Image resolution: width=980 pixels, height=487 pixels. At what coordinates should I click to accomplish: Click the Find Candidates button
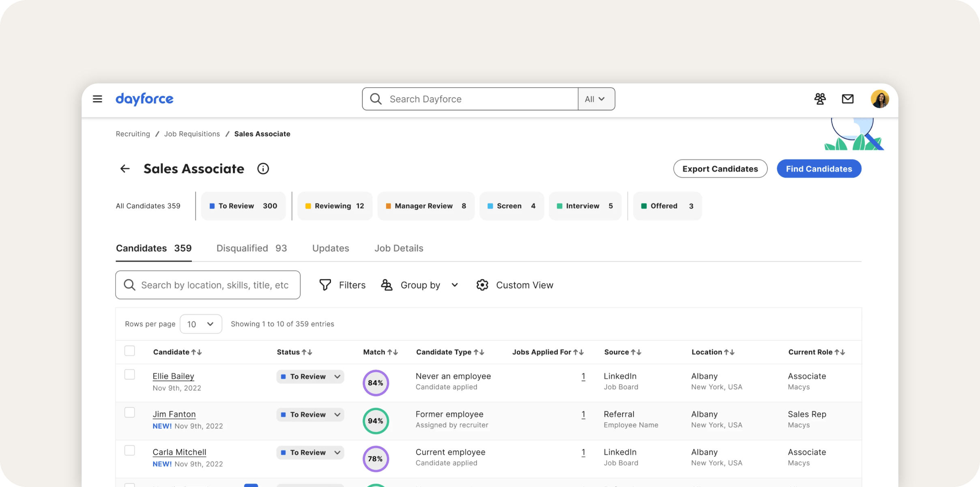[819, 168]
